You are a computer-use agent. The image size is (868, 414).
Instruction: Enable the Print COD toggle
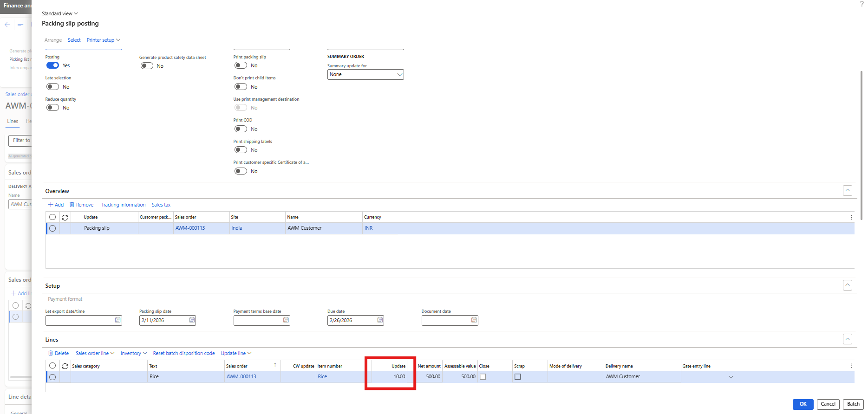[x=241, y=129]
